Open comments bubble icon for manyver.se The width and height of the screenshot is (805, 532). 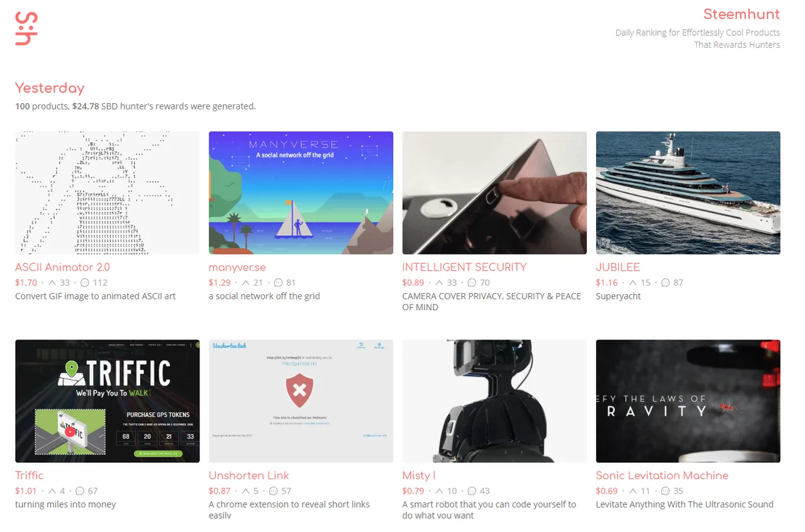[279, 283]
